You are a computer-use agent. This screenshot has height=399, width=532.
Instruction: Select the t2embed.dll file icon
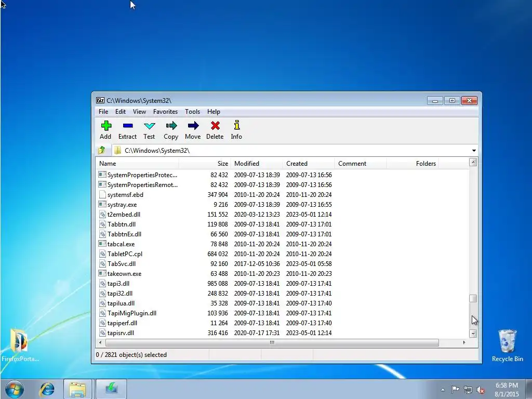(x=102, y=214)
